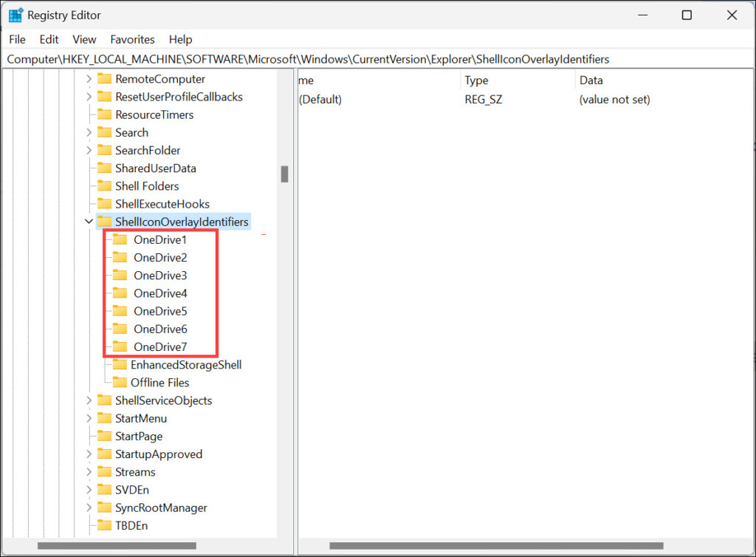
Task: Click the Offline Files folder icon
Action: pyautogui.click(x=120, y=383)
